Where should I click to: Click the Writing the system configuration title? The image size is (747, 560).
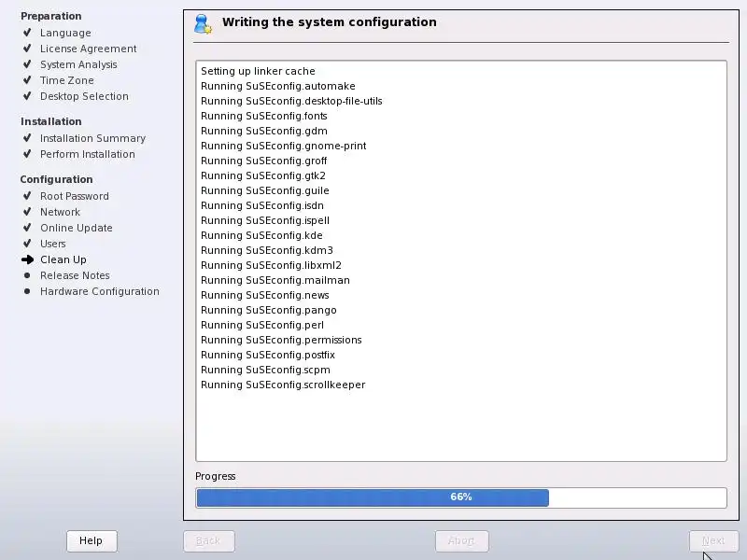pyautogui.click(x=330, y=21)
